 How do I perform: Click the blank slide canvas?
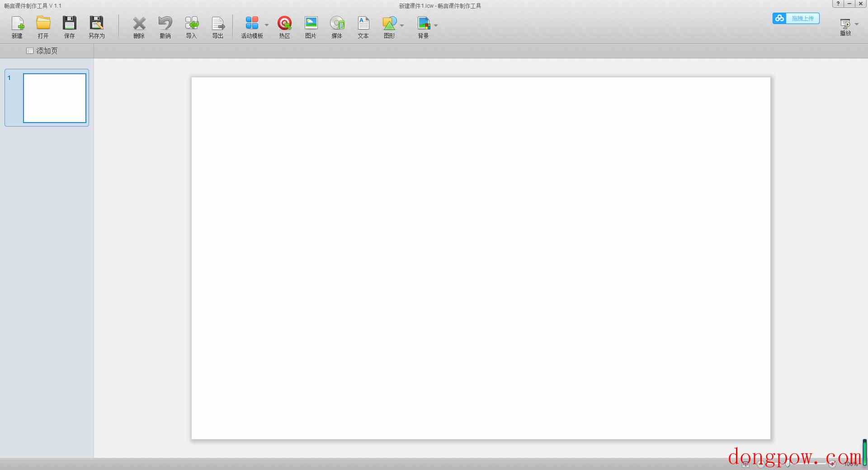click(x=481, y=258)
